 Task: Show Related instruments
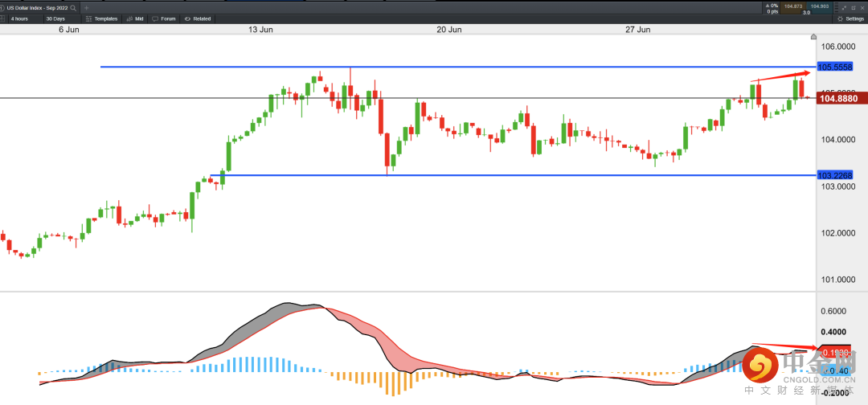pos(198,18)
